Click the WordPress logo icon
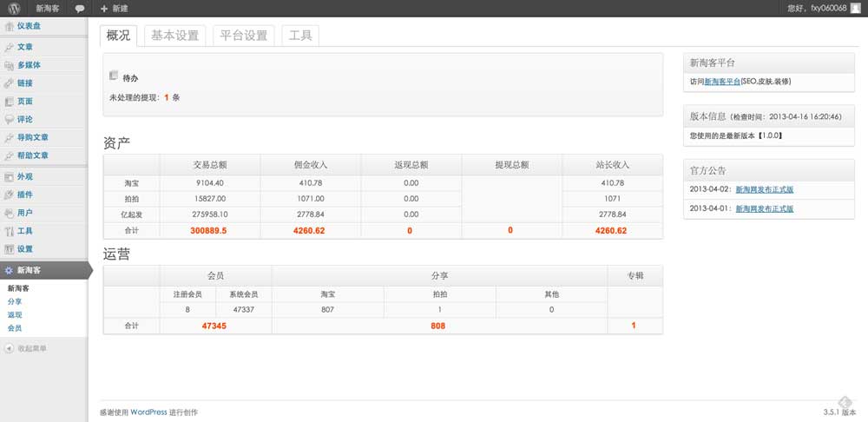Image resolution: width=868 pixels, height=422 pixels. pos(15,9)
